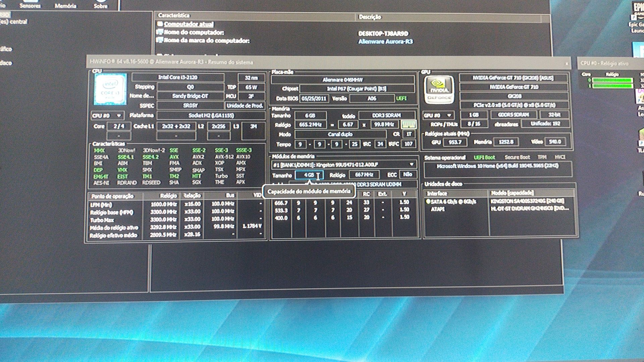Close the HWiNFO system summary window
The width and height of the screenshot is (644, 362).
(x=567, y=63)
